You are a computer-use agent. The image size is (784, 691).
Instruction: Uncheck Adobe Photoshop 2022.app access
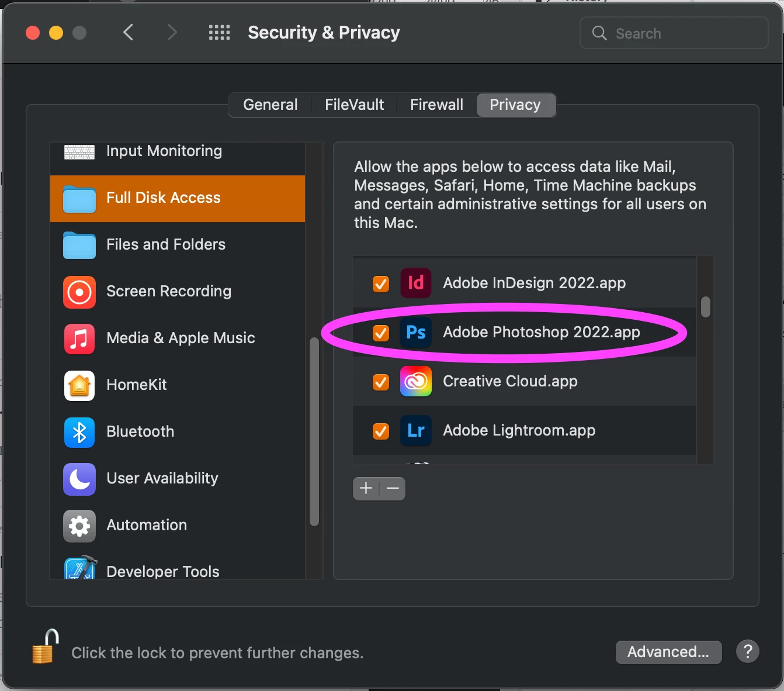381,333
